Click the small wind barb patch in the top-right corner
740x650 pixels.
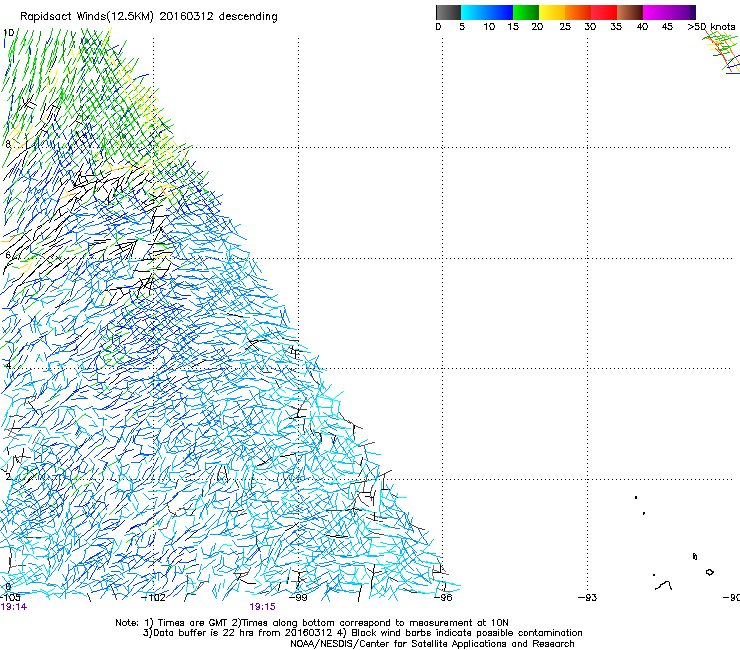point(721,52)
